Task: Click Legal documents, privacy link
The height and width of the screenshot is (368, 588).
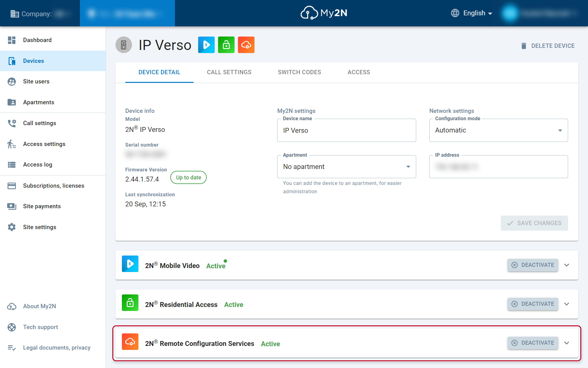Action: [57, 348]
